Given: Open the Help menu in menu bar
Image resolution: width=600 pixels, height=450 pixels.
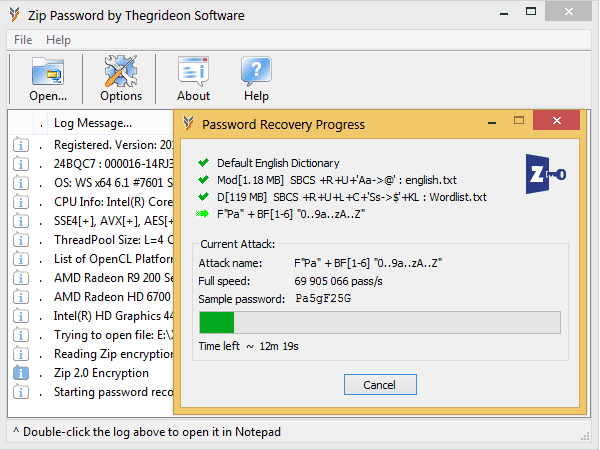Looking at the screenshot, I should point(58,40).
